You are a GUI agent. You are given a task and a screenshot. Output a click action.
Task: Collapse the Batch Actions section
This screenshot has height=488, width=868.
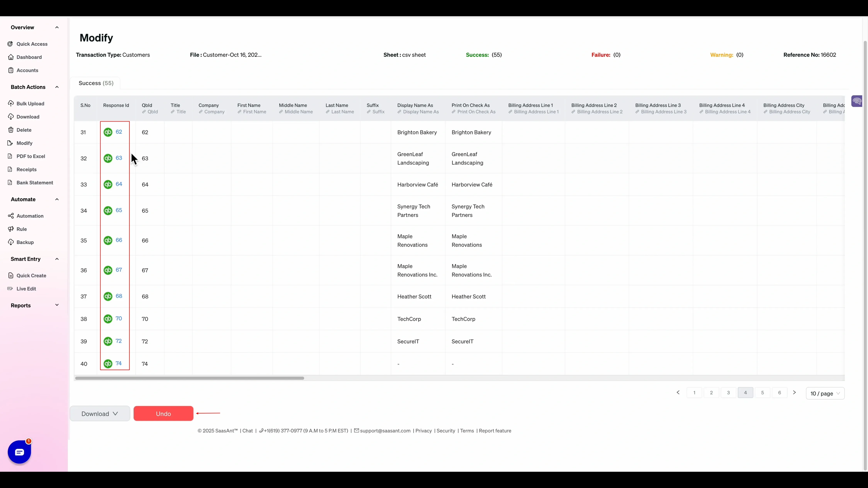pyautogui.click(x=57, y=87)
